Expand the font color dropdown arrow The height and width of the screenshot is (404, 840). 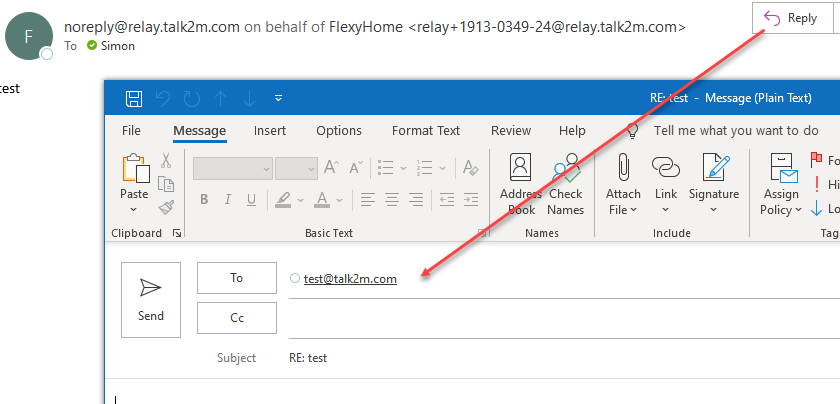point(340,200)
